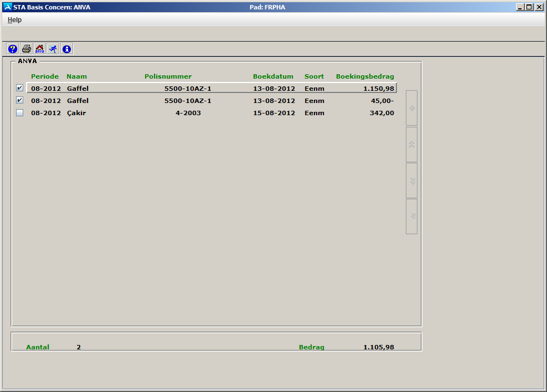Select policy number 4-2003 in the list
The width and height of the screenshot is (547, 392).
click(x=188, y=113)
